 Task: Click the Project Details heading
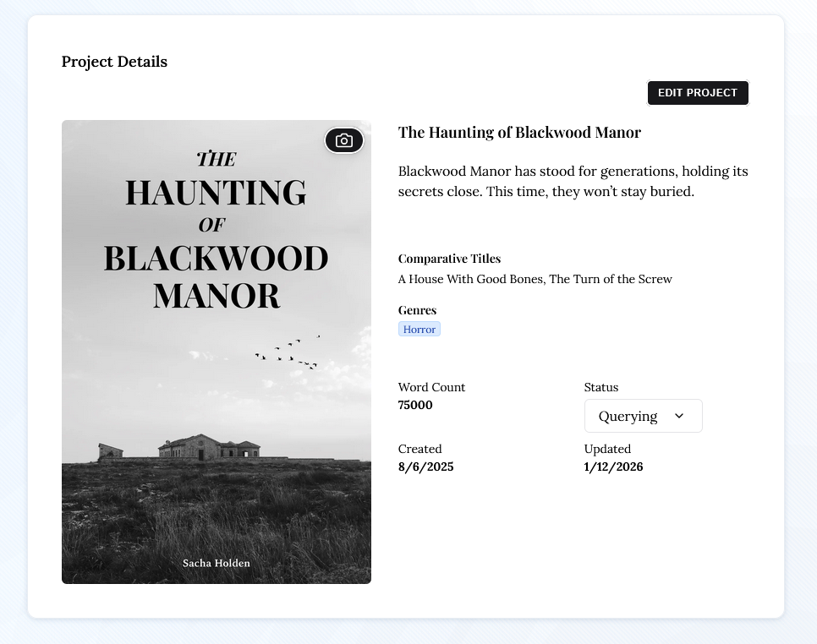tap(114, 62)
